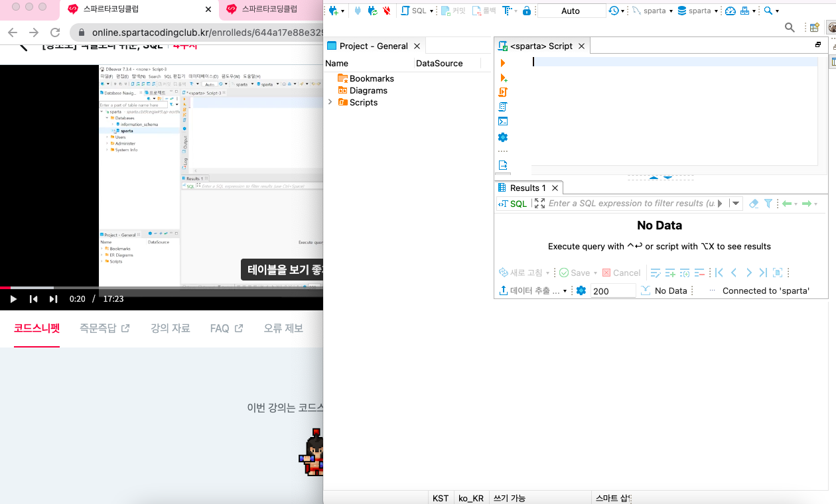This screenshot has height=504, width=836.
Task: Restore the editor pane button
Action: click(x=818, y=45)
